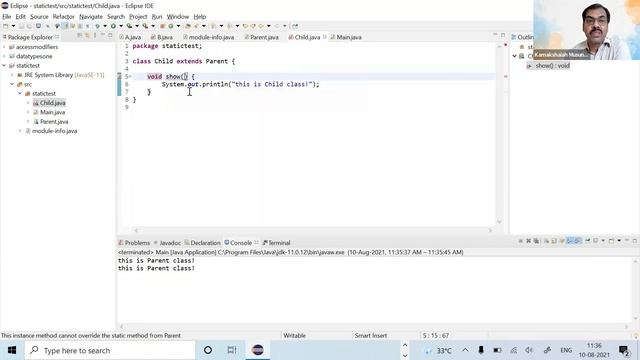Select module-info.java in Package Explorer

(54, 131)
